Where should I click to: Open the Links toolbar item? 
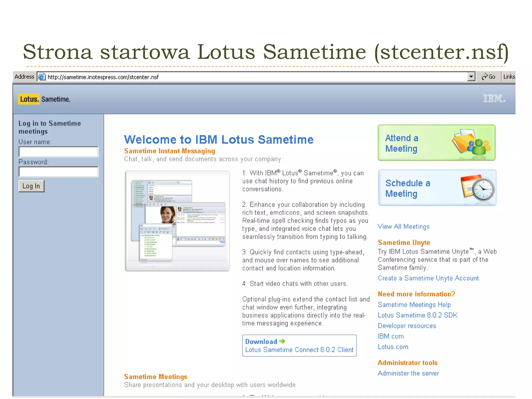[509, 77]
